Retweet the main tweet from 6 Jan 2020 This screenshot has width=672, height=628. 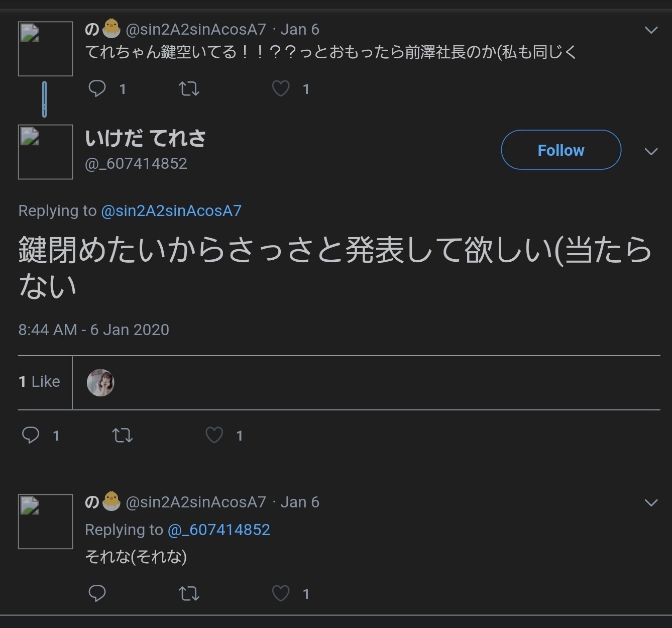(x=122, y=435)
